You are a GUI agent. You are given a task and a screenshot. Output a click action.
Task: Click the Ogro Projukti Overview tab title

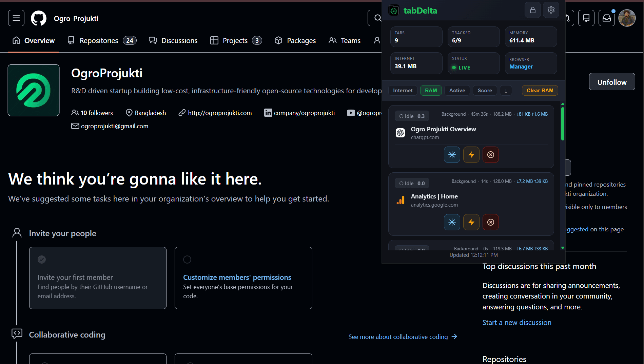443,129
